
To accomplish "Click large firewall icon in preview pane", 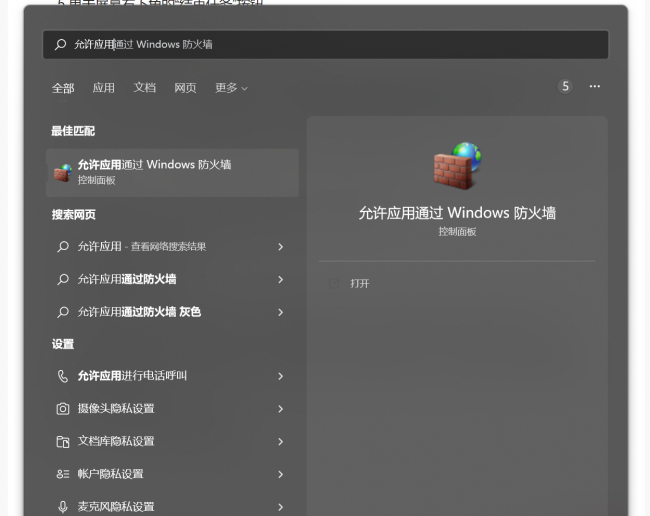I will pos(457,166).
